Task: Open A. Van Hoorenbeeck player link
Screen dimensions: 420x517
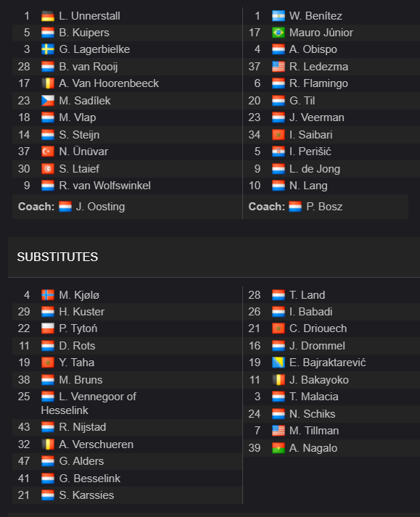Action: [109, 83]
